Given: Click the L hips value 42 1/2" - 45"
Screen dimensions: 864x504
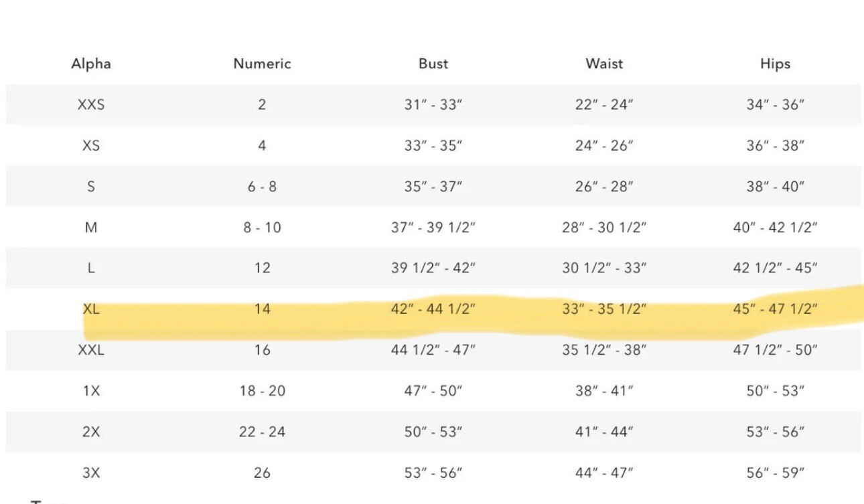Looking at the screenshot, I should [x=775, y=268].
